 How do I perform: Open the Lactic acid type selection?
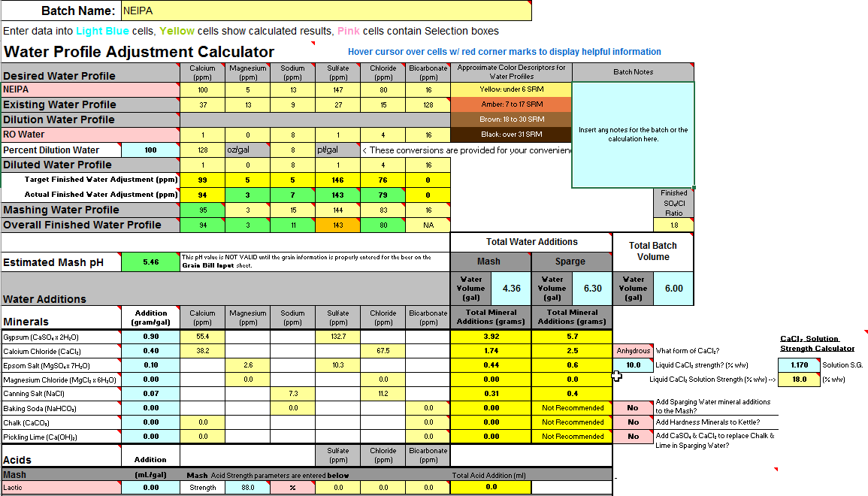click(61, 488)
